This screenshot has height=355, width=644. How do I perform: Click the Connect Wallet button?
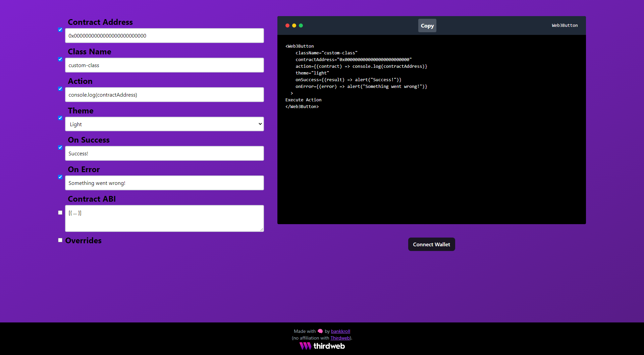431,244
